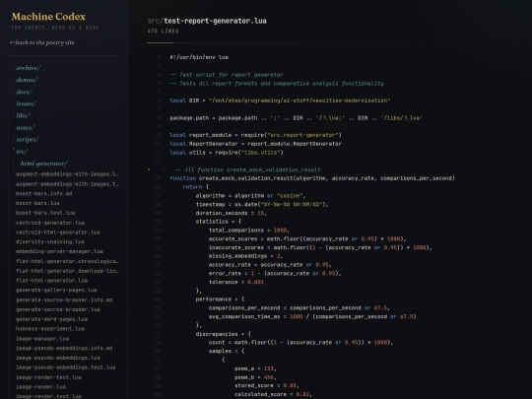The height and width of the screenshot is (399, 532).
Task: Click the 'poem_a = 123' line
Action: pyautogui.click(x=255, y=368)
